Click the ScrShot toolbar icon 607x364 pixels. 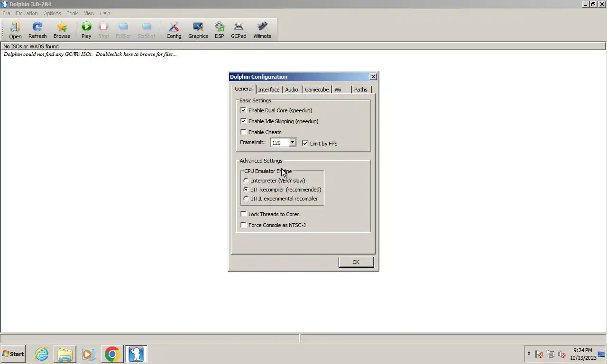(147, 30)
